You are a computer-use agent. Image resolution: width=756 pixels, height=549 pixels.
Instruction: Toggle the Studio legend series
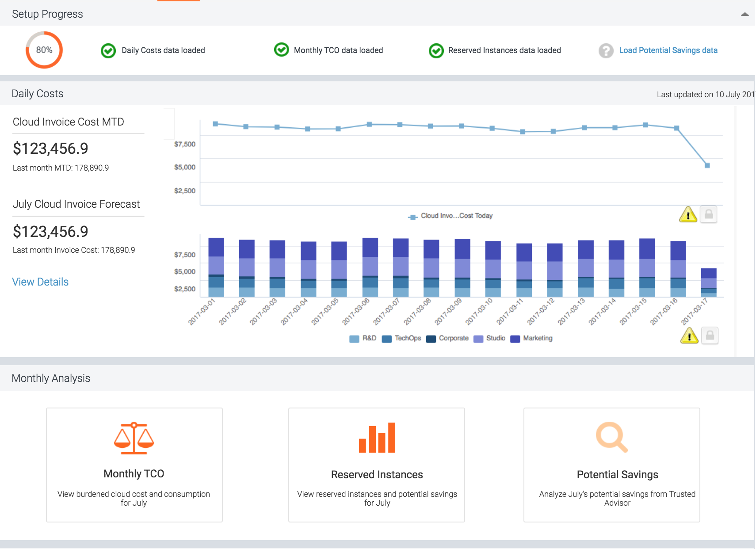coord(489,339)
